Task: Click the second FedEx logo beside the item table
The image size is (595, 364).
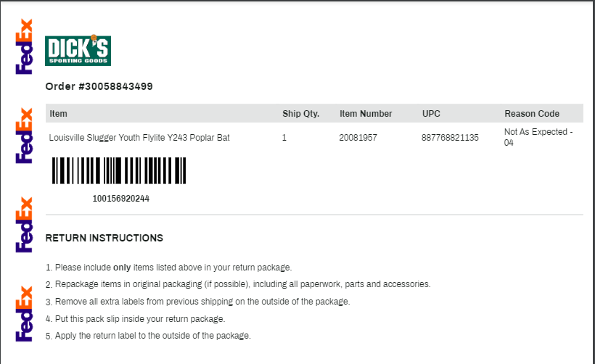Action: pos(24,136)
